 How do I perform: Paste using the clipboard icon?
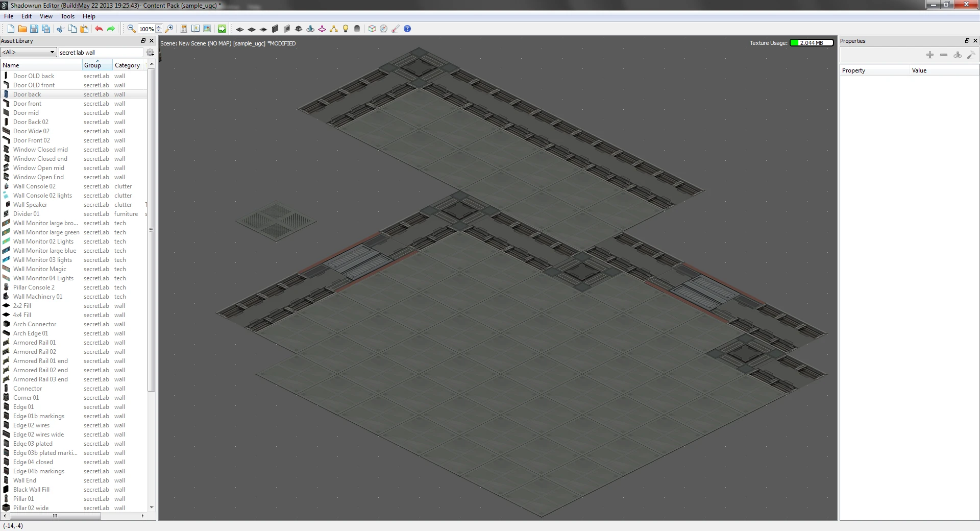tap(84, 29)
